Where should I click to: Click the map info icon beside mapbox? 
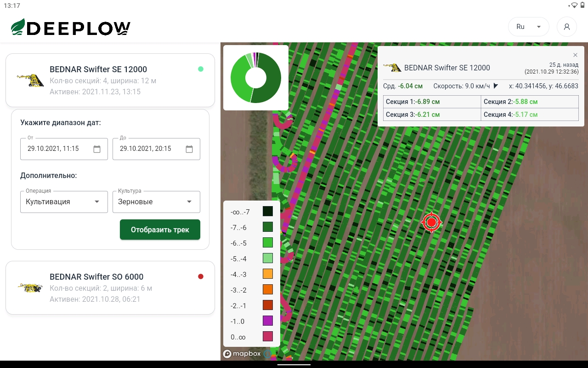(x=267, y=354)
